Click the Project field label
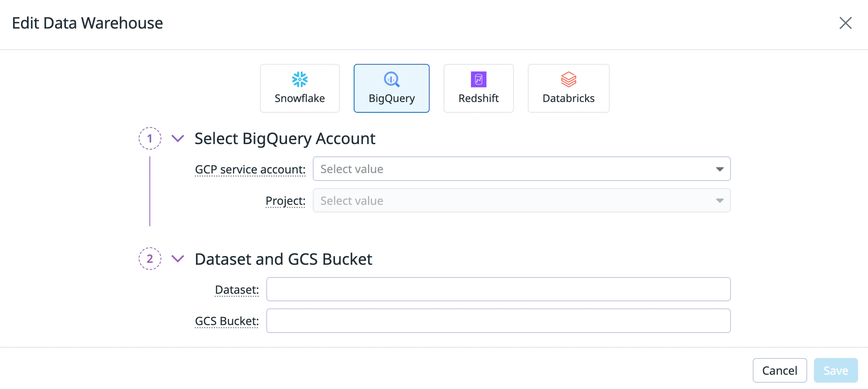868x389 pixels. click(285, 201)
